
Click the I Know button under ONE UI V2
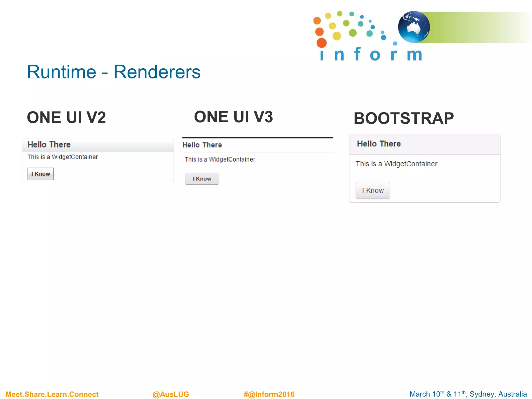(41, 174)
